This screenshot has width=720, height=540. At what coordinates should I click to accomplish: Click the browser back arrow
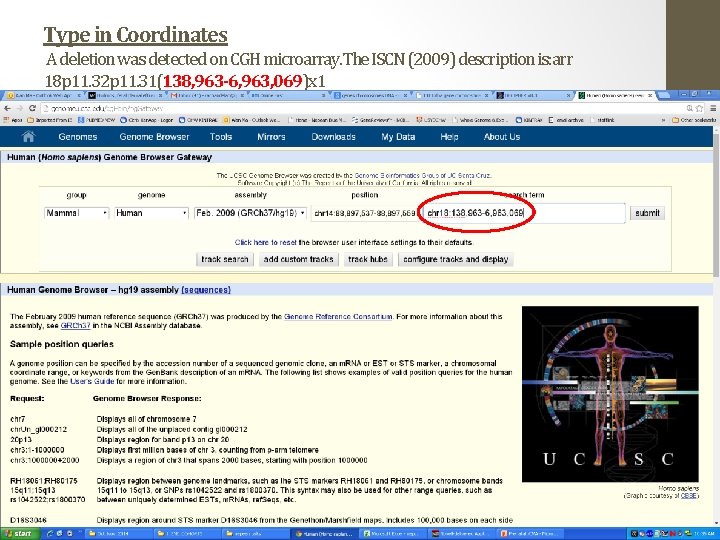(x=7, y=108)
